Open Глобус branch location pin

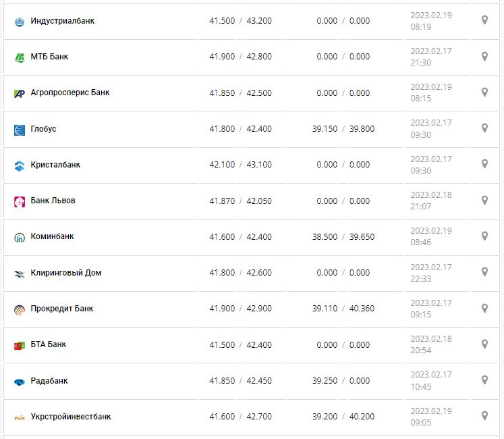pos(484,128)
